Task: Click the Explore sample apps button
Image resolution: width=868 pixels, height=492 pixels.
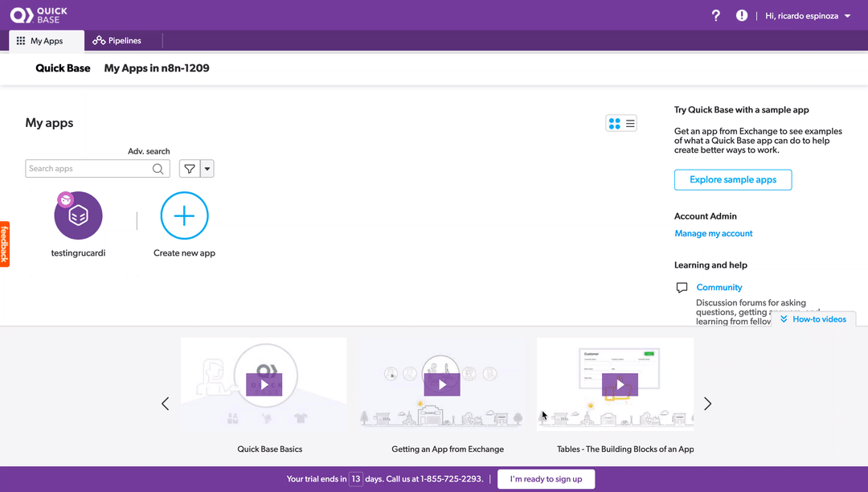Action: click(732, 180)
